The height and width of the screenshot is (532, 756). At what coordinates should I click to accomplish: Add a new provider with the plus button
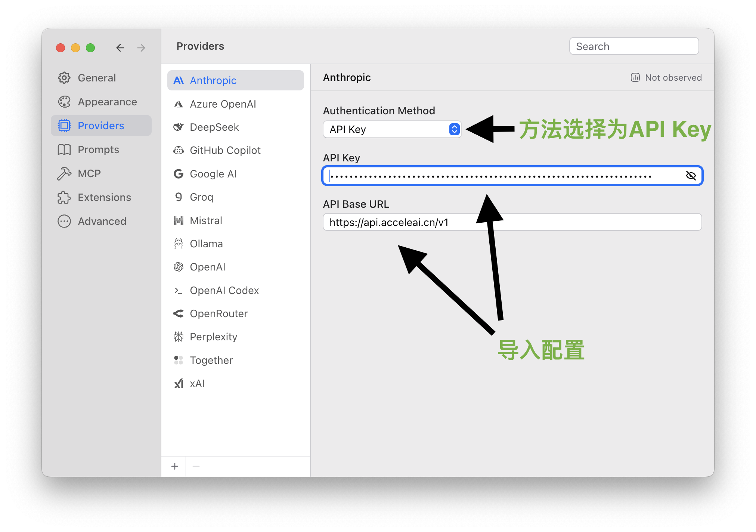[x=174, y=466]
